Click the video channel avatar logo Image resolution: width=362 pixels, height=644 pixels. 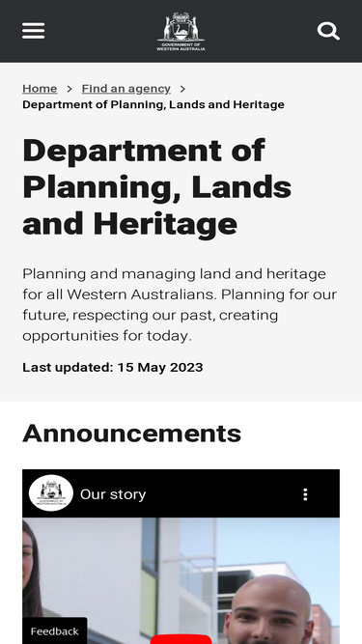[x=51, y=493]
